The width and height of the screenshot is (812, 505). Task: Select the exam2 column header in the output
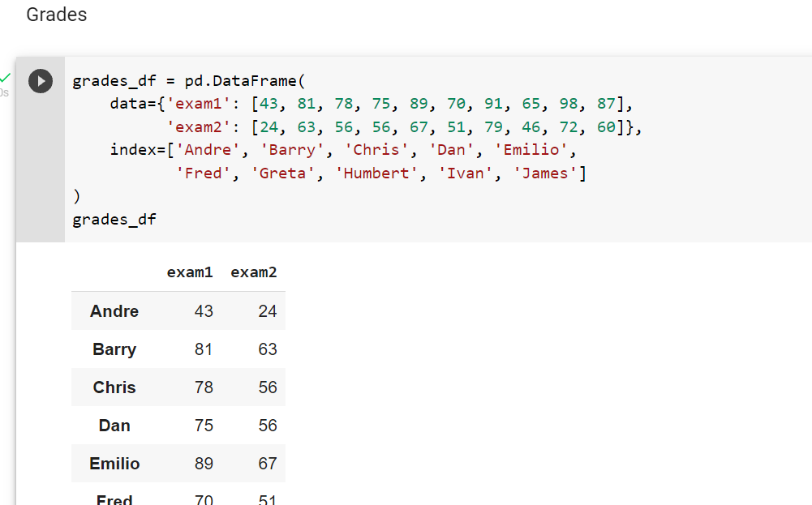(x=254, y=272)
